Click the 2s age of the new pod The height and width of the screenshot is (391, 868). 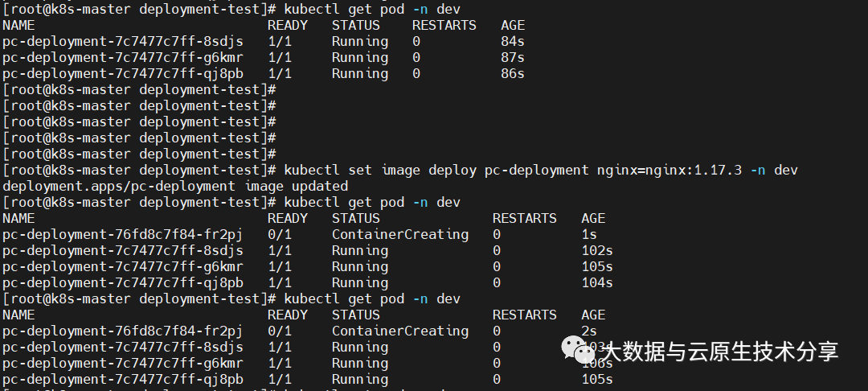(589, 331)
